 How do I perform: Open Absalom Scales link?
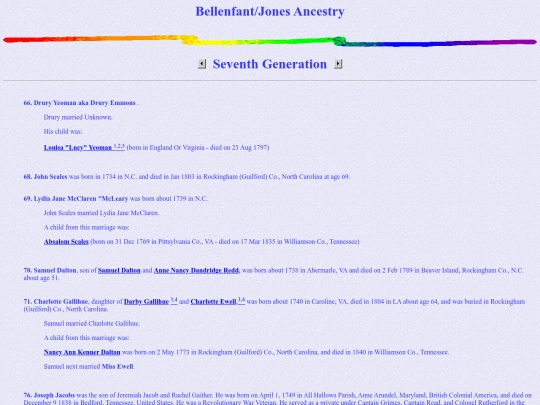point(66,242)
